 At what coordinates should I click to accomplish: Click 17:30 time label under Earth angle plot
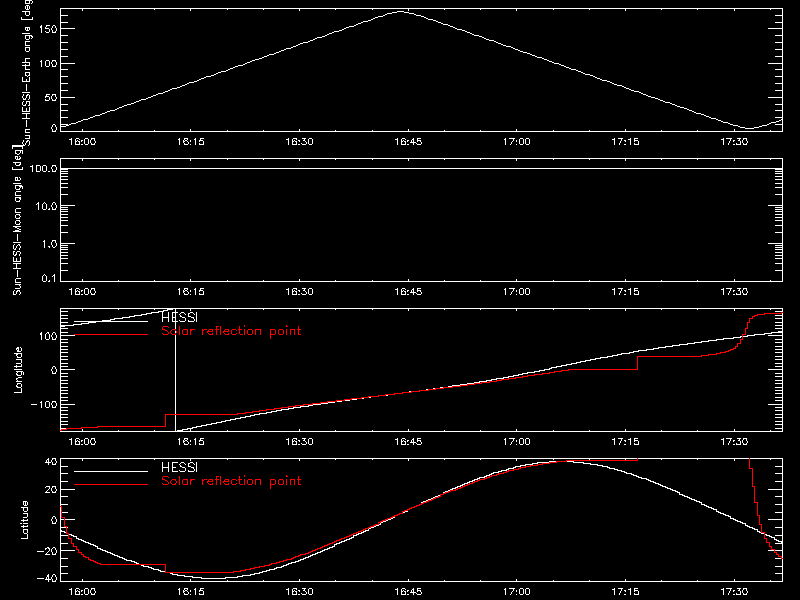[x=734, y=142]
